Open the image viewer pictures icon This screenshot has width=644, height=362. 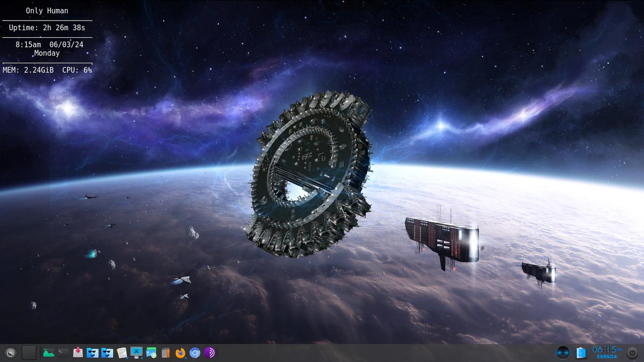pyautogui.click(x=151, y=353)
